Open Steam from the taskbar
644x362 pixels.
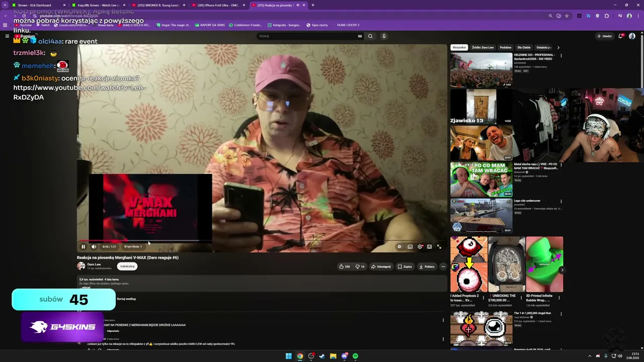(x=322, y=356)
